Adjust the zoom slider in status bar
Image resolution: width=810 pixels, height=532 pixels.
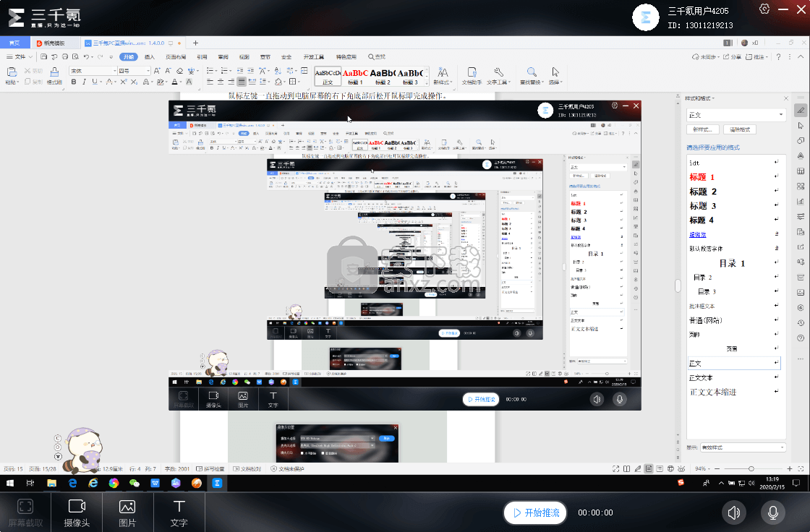click(x=751, y=468)
